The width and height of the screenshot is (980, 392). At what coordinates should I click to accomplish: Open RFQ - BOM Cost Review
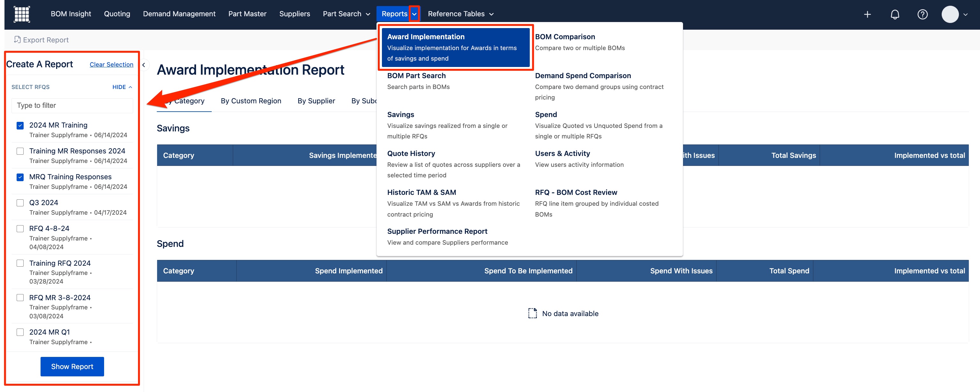click(596, 203)
